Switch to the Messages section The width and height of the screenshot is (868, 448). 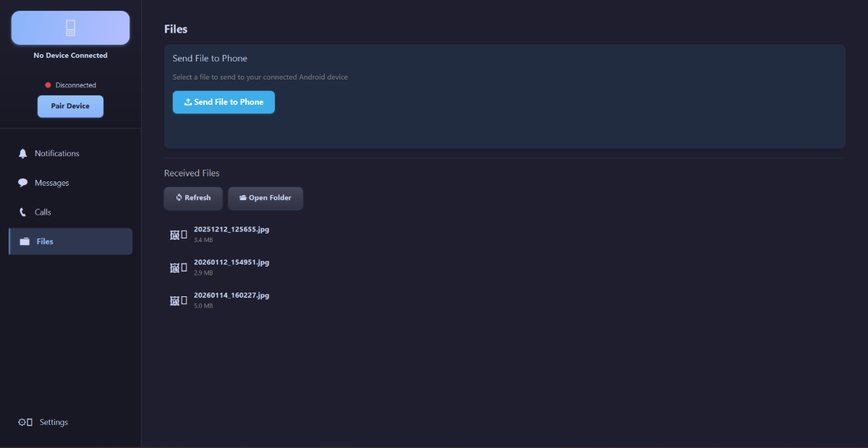pos(54,183)
